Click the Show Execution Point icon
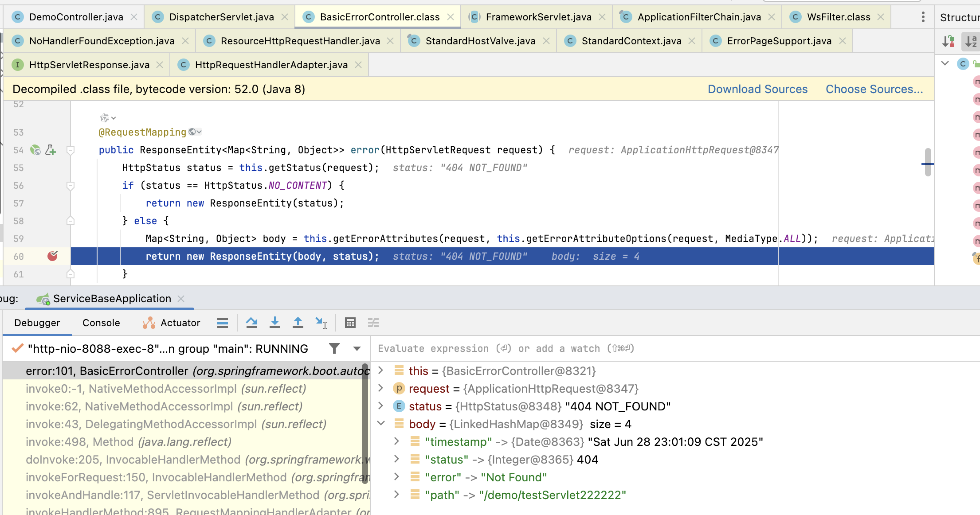 [223, 323]
